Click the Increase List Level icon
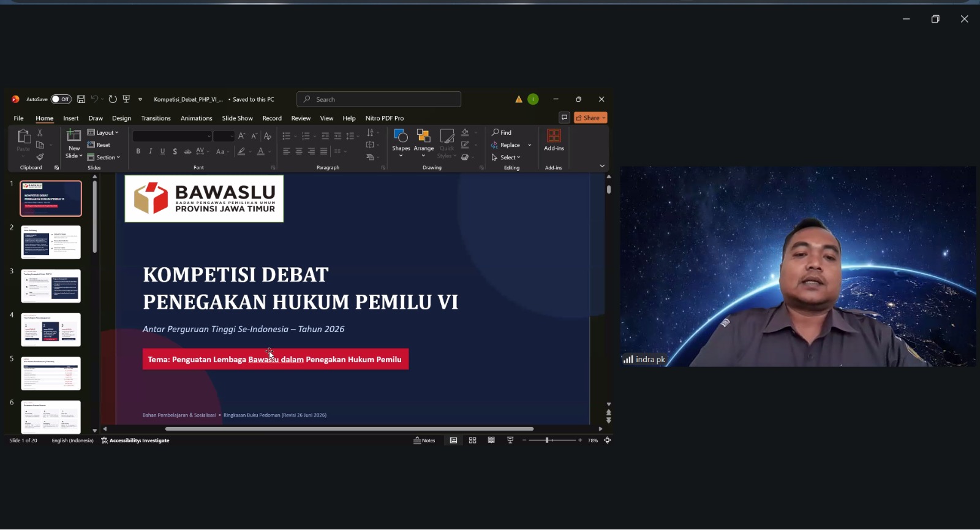 pyautogui.click(x=337, y=136)
